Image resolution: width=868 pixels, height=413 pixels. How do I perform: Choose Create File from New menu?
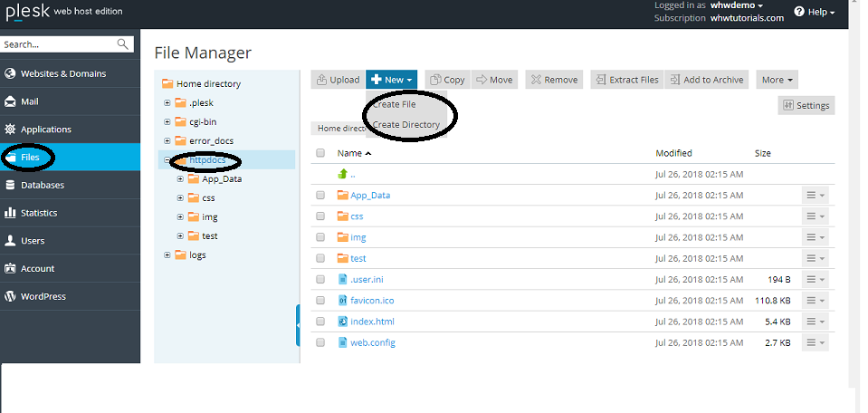[x=395, y=104]
